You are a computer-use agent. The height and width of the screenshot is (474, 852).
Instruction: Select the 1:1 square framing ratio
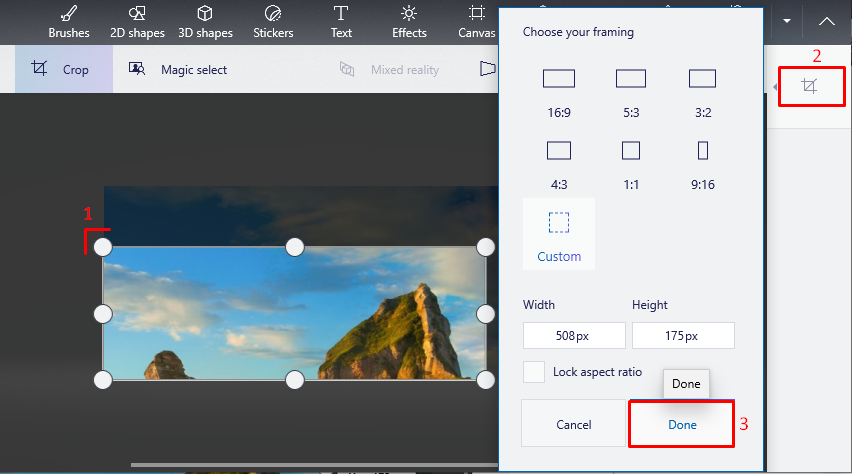pos(630,160)
